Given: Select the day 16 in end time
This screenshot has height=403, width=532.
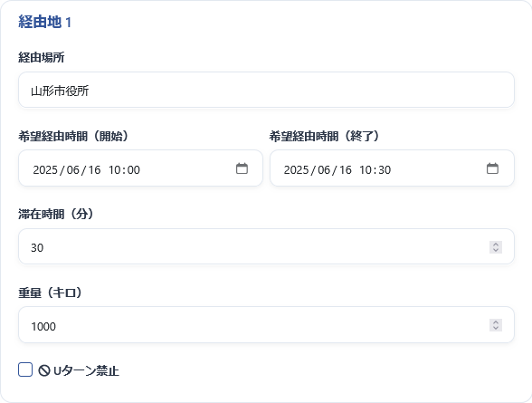Looking at the screenshot, I should point(346,169).
